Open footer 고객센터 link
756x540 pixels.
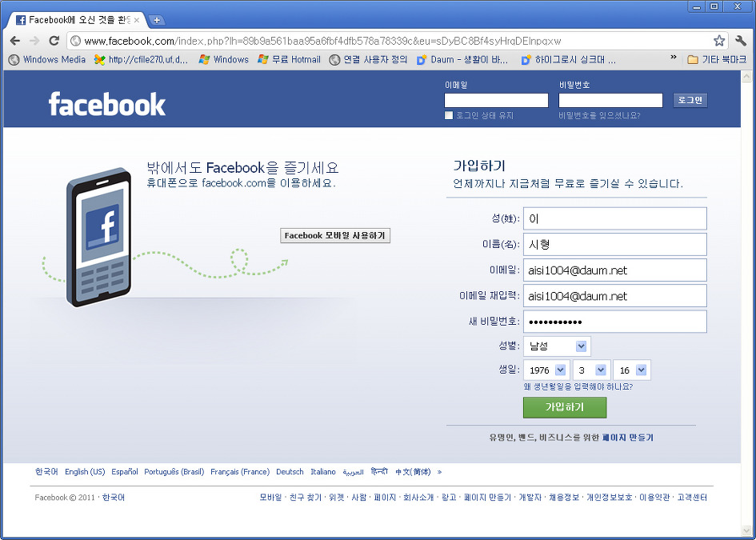692,497
